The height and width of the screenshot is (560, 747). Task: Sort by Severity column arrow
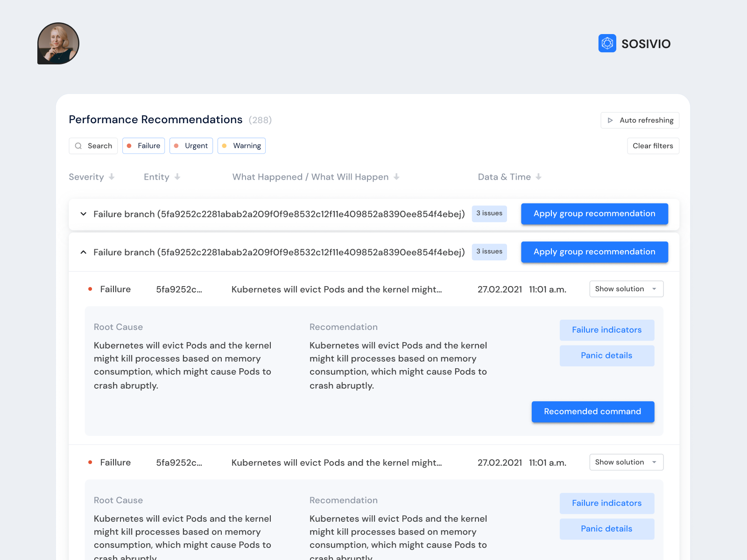click(x=112, y=177)
